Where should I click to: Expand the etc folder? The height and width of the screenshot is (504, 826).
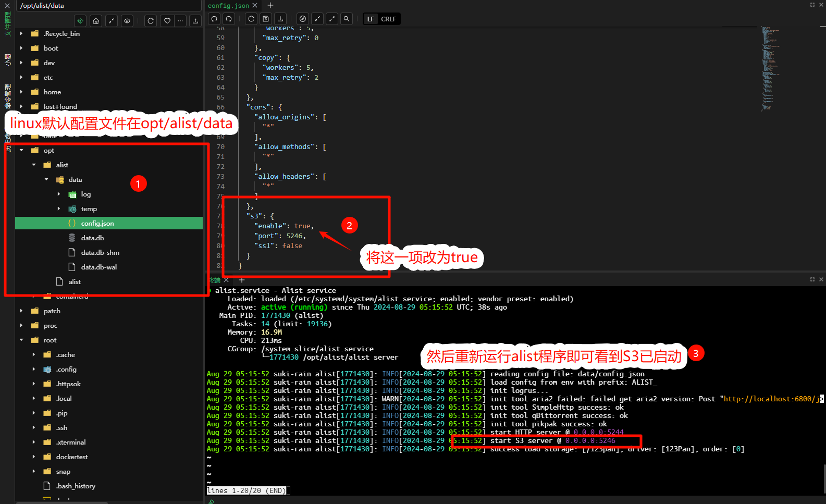click(21, 77)
